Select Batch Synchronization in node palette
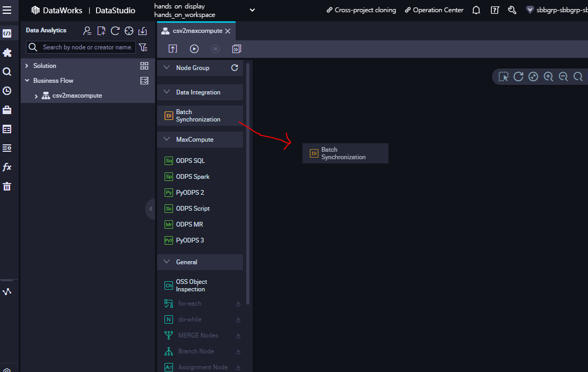The height and width of the screenshot is (372, 588). (200, 116)
